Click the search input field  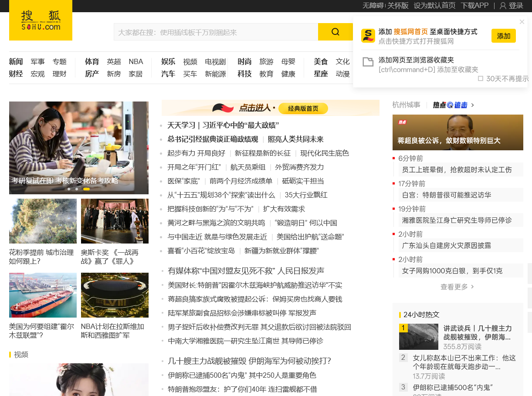216,32
